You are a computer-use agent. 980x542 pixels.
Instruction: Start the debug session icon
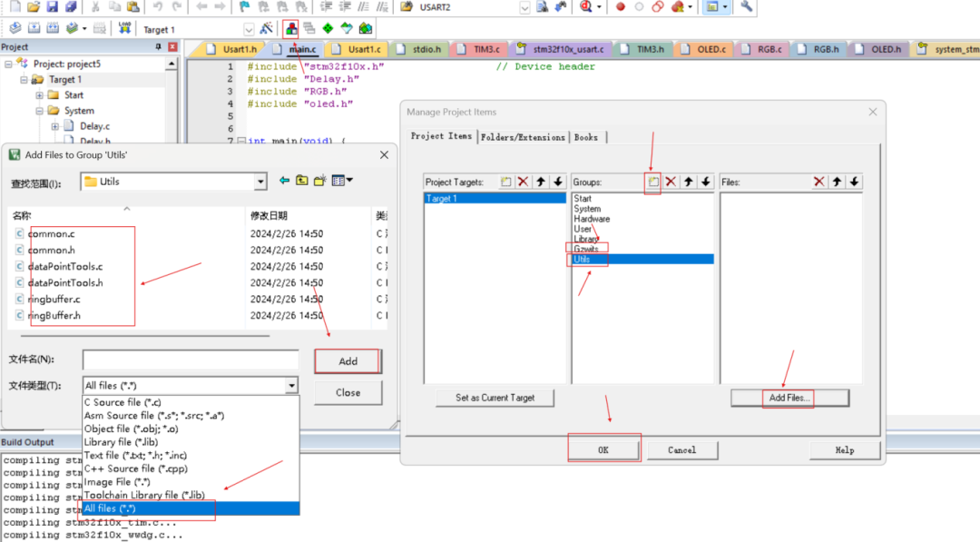pyautogui.click(x=586, y=7)
